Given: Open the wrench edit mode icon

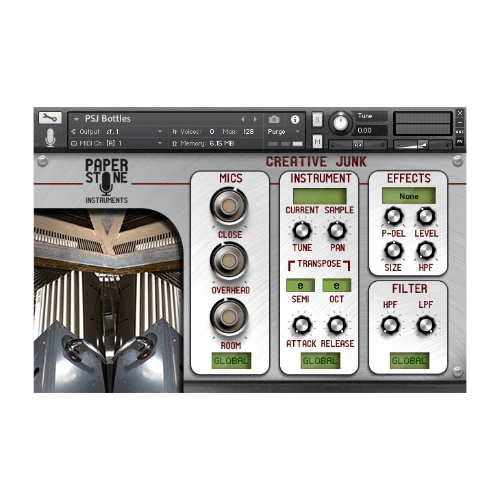Looking at the screenshot, I should pyautogui.click(x=50, y=118).
